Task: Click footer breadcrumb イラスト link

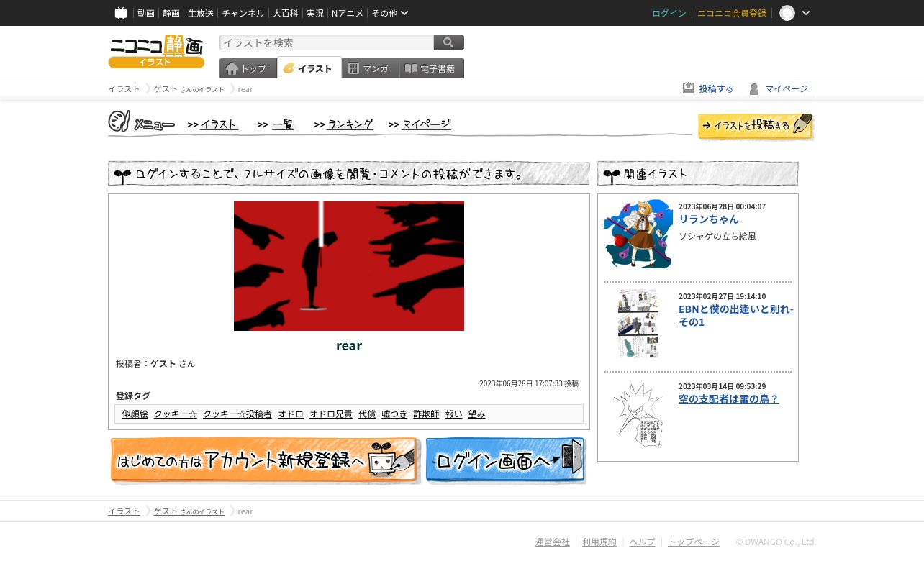Action: (124, 511)
